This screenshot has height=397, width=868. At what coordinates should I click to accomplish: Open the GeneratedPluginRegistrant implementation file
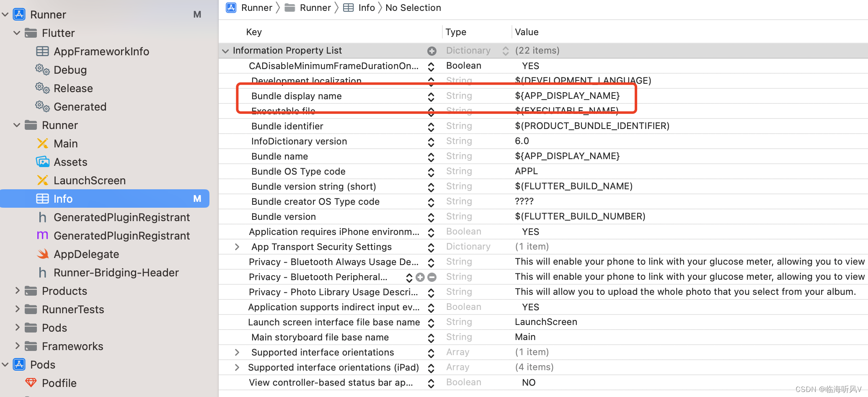click(121, 236)
